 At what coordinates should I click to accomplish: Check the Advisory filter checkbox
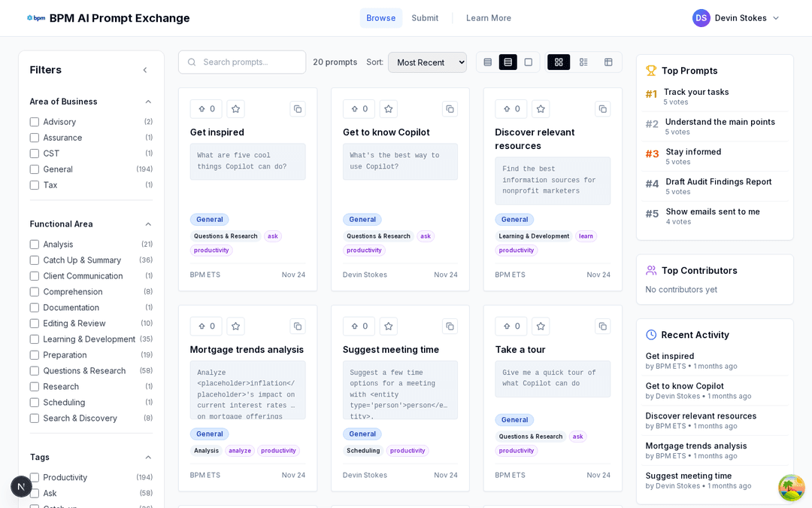[x=34, y=121]
